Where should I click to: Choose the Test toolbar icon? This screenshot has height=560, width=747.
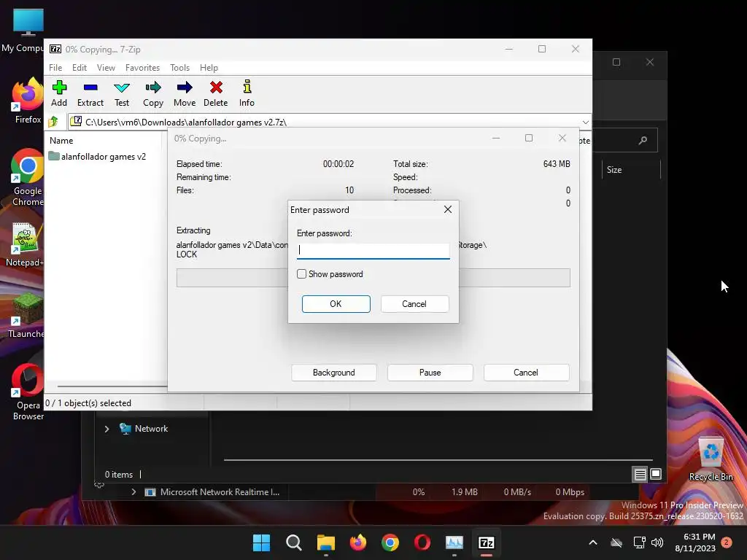122,93
